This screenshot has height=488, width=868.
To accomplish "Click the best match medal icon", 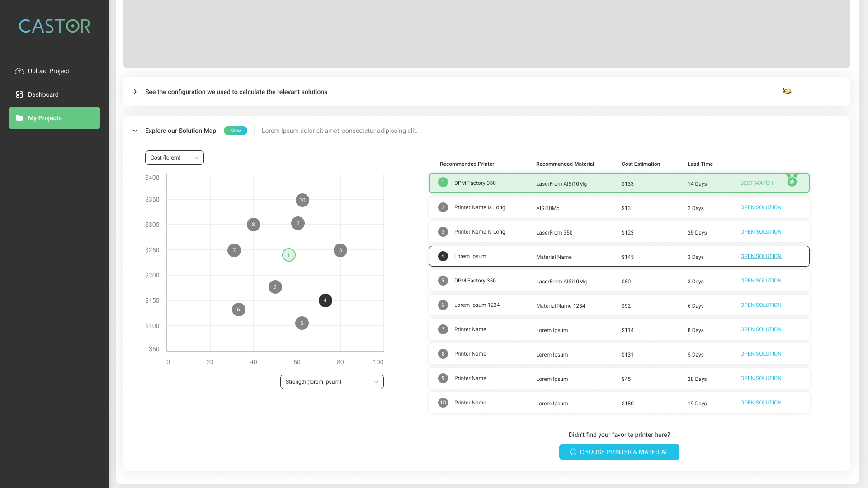I will 792,180.
